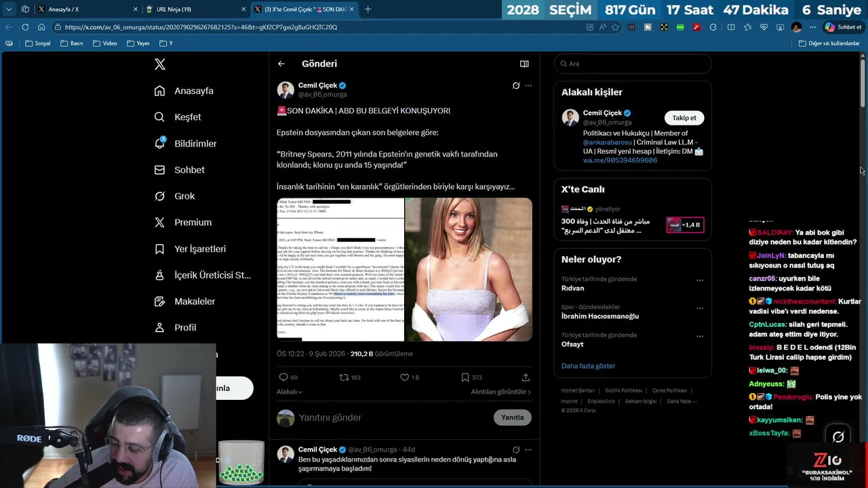This screenshot has width=868, height=488.
Task: Open Gizlilik Politikası footer link
Action: (x=623, y=390)
